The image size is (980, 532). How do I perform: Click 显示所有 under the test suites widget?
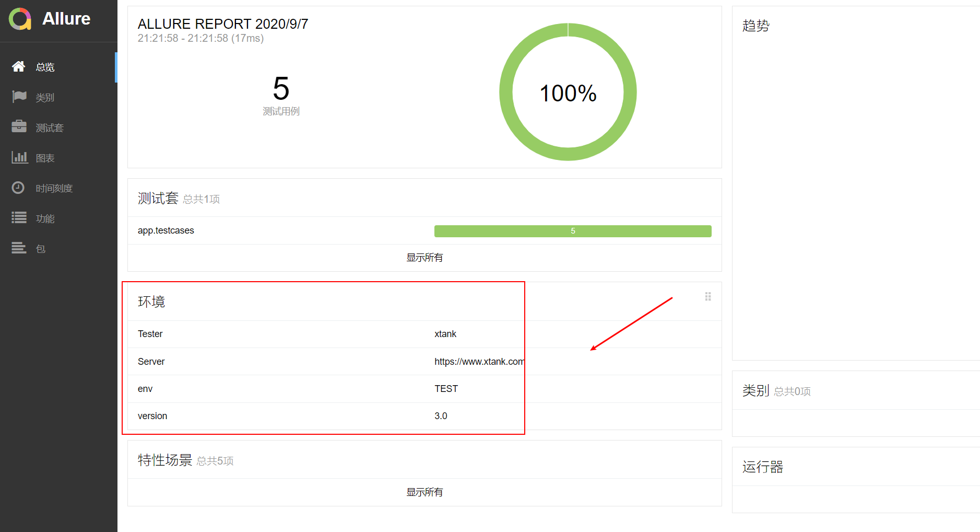(424, 258)
